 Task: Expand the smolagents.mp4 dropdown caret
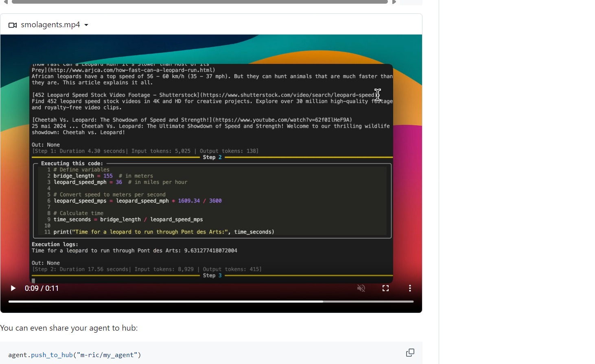pos(86,25)
